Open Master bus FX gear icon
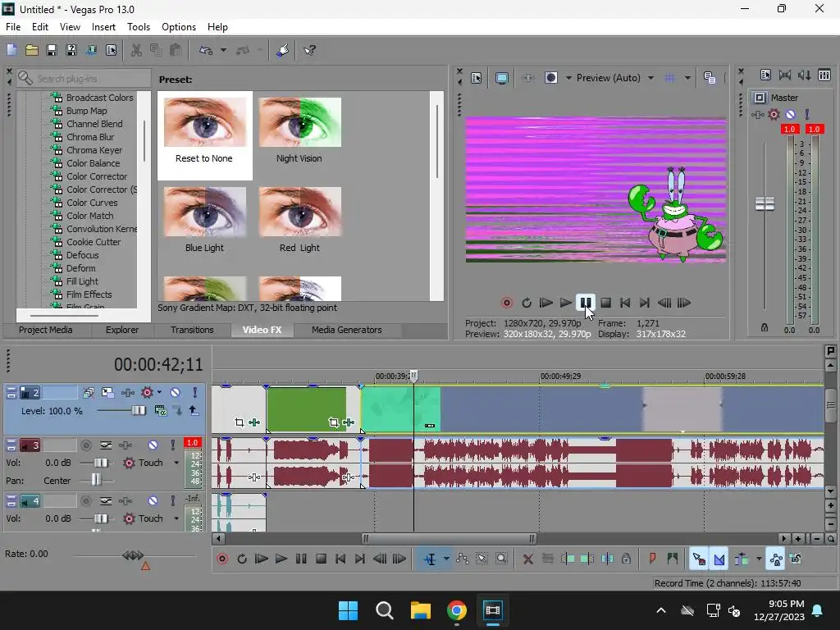Viewport: 840px width, 630px height. pyautogui.click(x=774, y=114)
